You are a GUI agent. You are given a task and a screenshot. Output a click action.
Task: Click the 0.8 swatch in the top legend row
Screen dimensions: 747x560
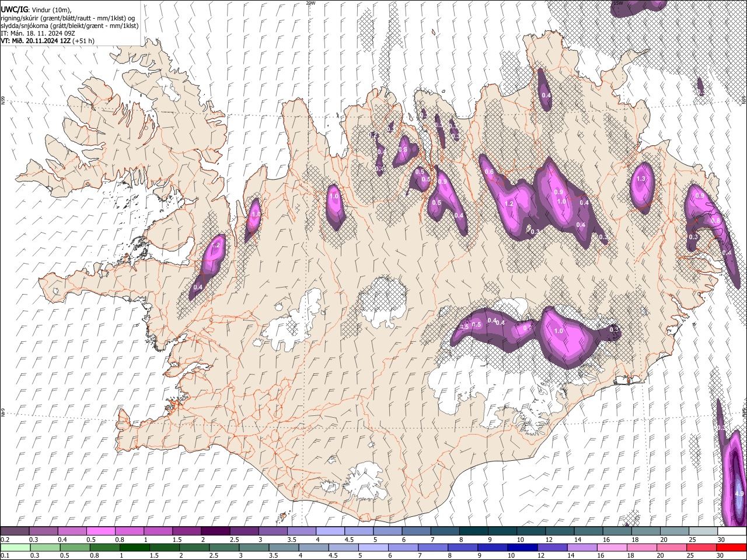(129, 531)
